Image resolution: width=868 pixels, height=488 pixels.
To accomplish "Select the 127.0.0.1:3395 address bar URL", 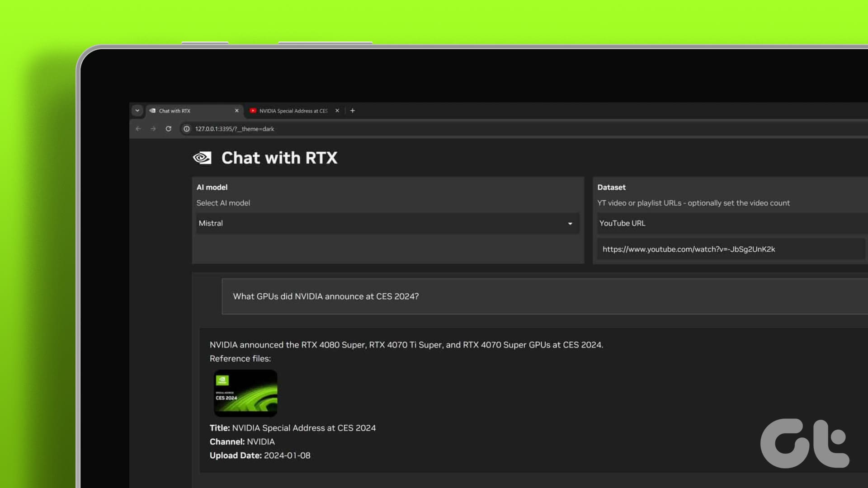I will (x=235, y=129).
